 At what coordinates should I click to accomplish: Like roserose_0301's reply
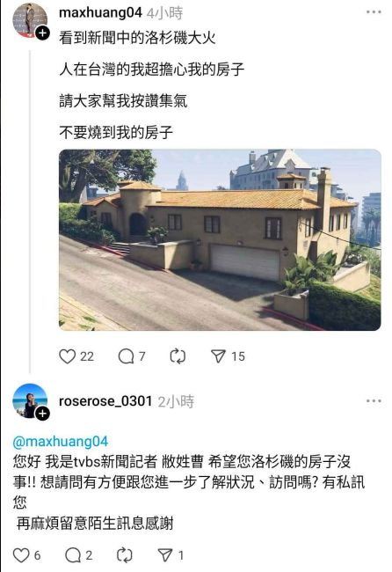click(21, 555)
